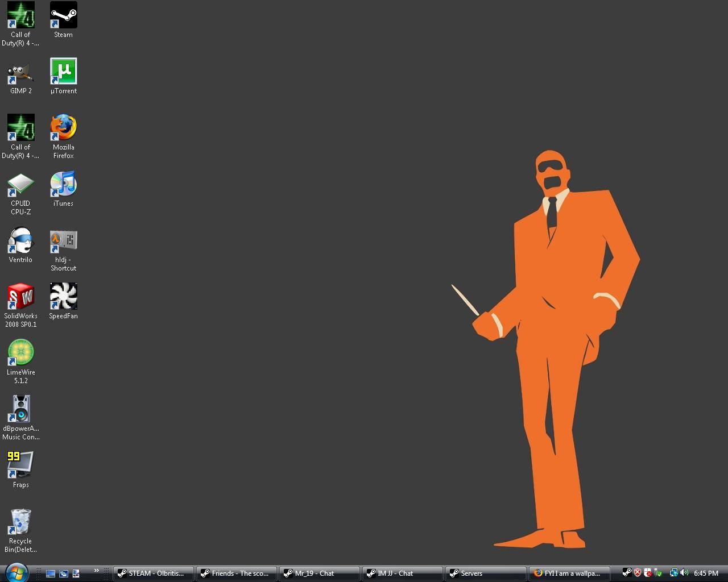Image resolution: width=728 pixels, height=582 pixels.
Task: Click the Windows Security Alert tray icon
Action: (x=648, y=573)
